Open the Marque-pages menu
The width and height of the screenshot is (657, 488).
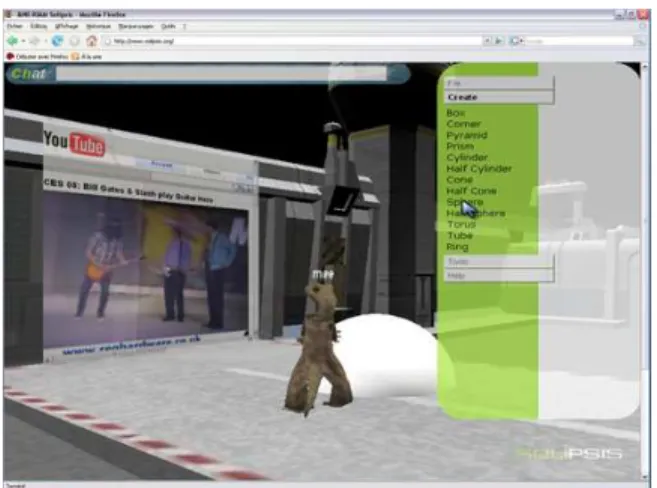coord(136,26)
